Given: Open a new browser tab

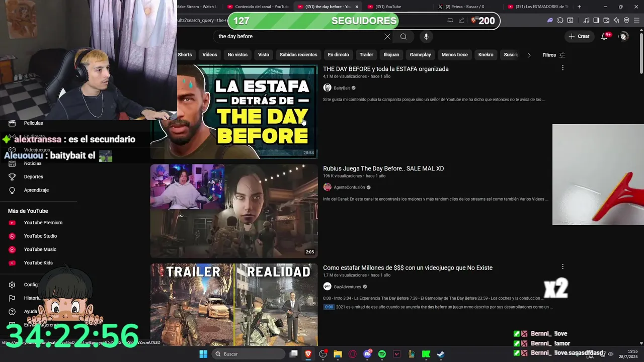Looking at the screenshot, I should click(579, 7).
